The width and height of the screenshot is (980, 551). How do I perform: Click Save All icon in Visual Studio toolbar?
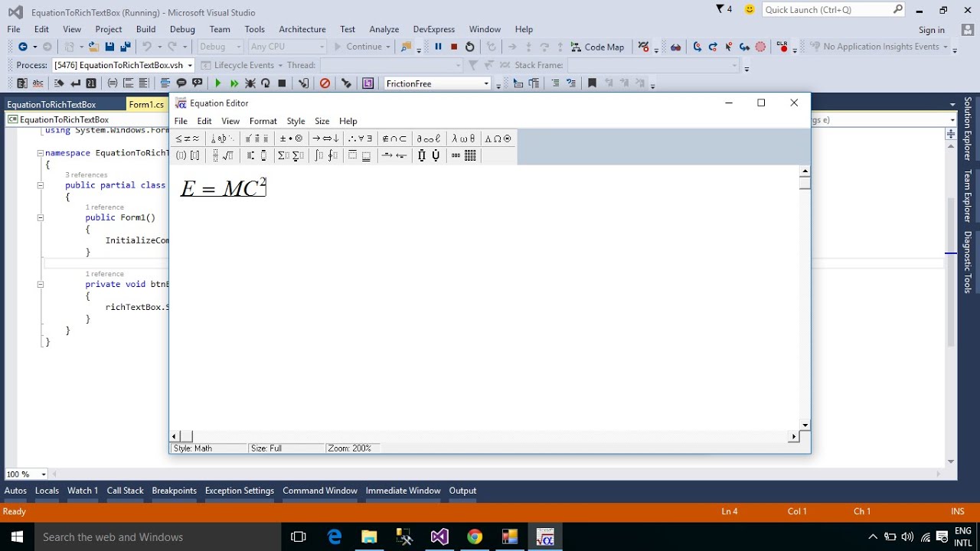pyautogui.click(x=126, y=47)
